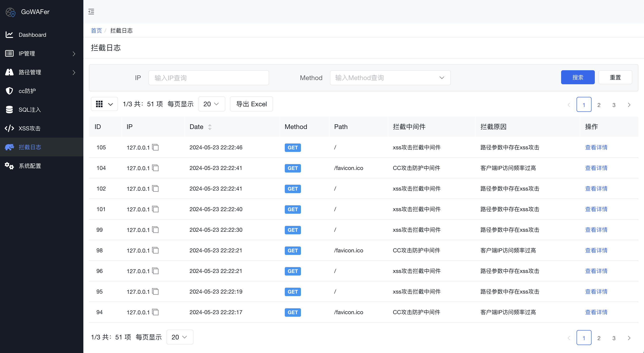Click CC攻击防护中间件 in row 94
This screenshot has width=644, height=353.
417,312
